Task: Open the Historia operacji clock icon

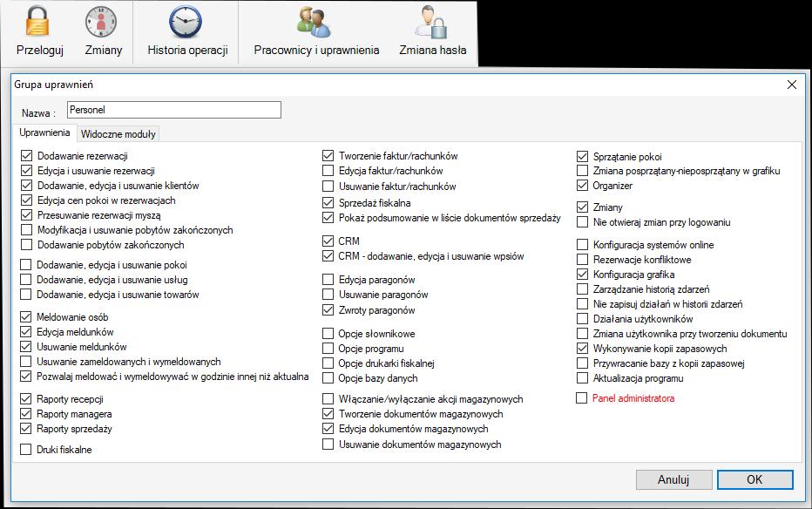Action: pyautogui.click(x=186, y=22)
